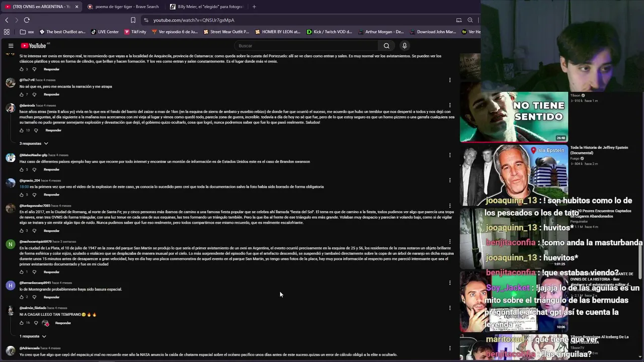Switch to the Billy Meier tab

click(206, 7)
